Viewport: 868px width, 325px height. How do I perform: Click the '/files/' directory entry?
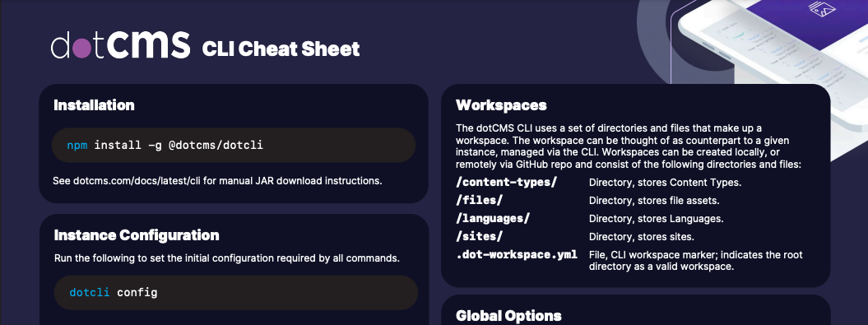pos(480,201)
